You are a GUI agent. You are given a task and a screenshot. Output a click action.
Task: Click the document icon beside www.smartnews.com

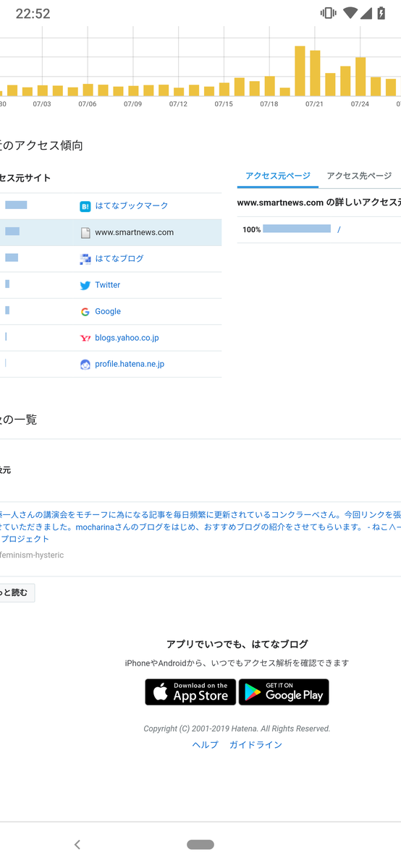tap(85, 233)
